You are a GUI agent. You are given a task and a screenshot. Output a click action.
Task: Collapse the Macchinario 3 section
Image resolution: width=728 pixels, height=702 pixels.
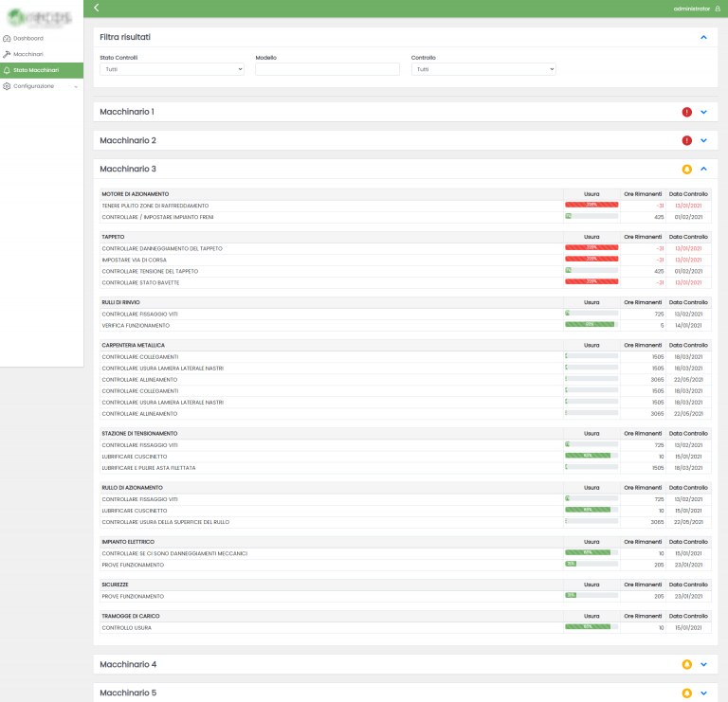tap(703, 169)
